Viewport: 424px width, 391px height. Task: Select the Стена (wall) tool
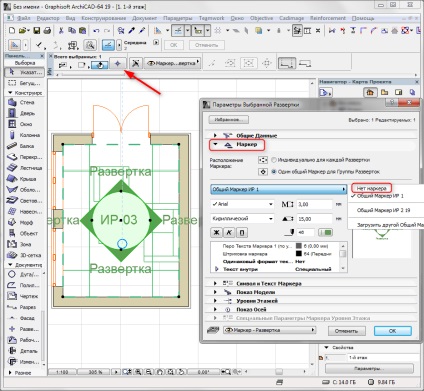pos(25,102)
